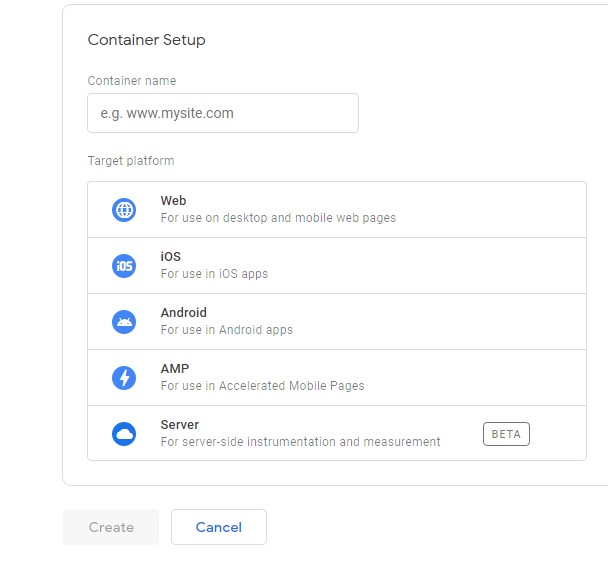Focus the Container name text field

click(223, 113)
